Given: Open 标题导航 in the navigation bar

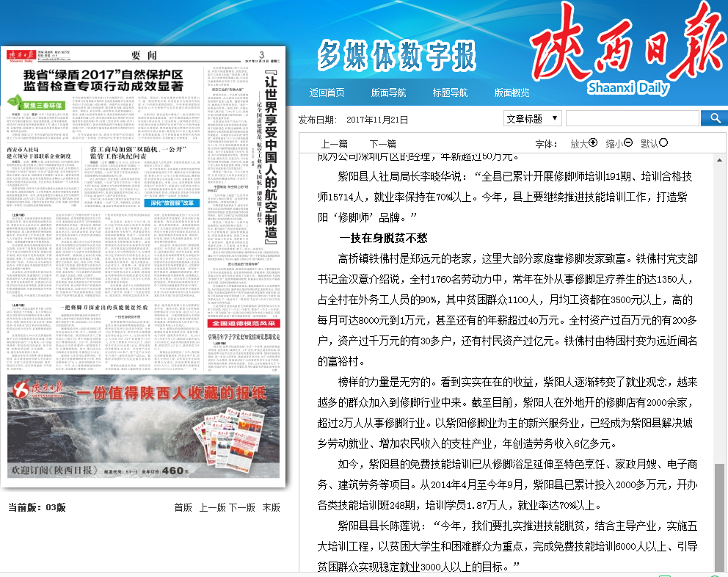Looking at the screenshot, I should pyautogui.click(x=451, y=93).
